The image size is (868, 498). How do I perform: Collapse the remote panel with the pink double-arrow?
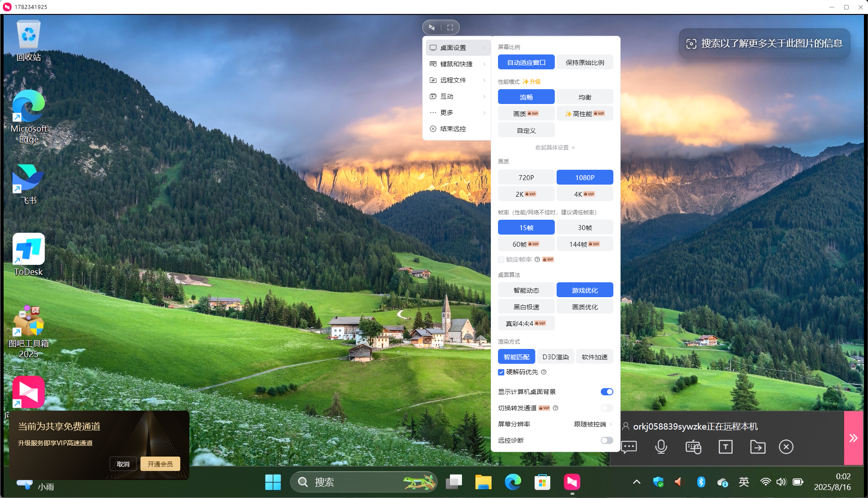coord(853,438)
